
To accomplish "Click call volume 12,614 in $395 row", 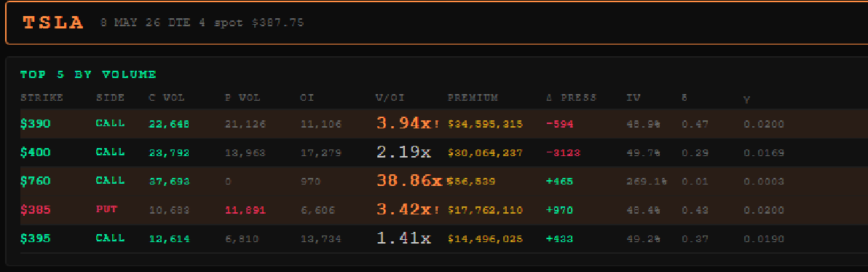I will click(170, 239).
